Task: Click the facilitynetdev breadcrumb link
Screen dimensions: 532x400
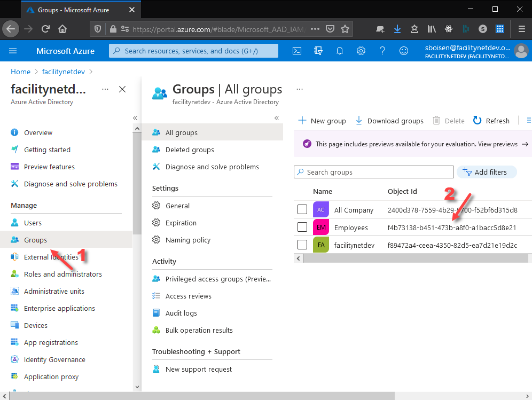Action: (x=64, y=72)
